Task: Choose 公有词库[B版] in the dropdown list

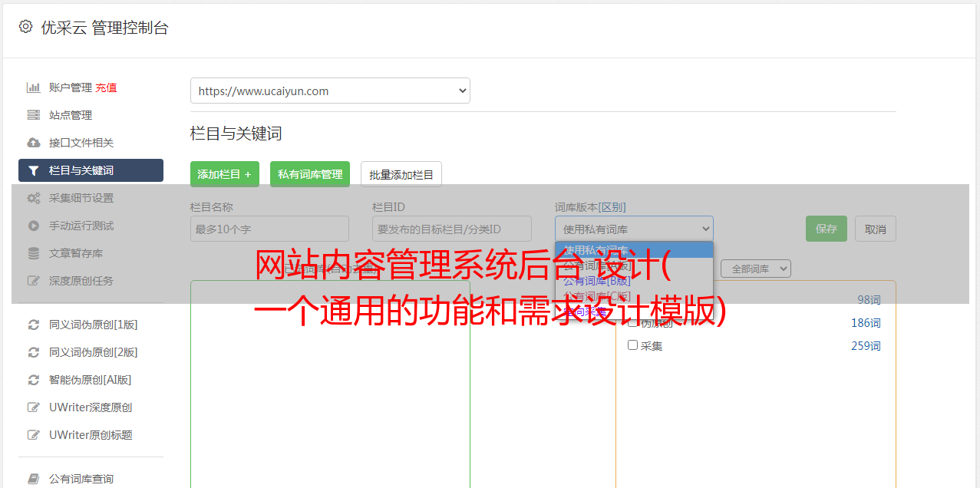Action: [x=634, y=281]
